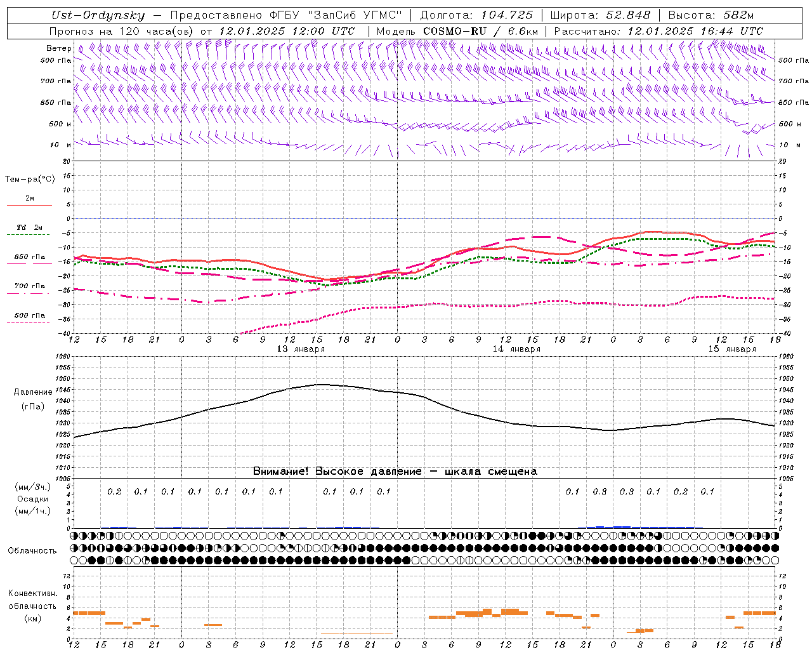Click the warning Внимание! Высокое давление text
The width and height of the screenshot is (812, 650).
click(x=395, y=471)
